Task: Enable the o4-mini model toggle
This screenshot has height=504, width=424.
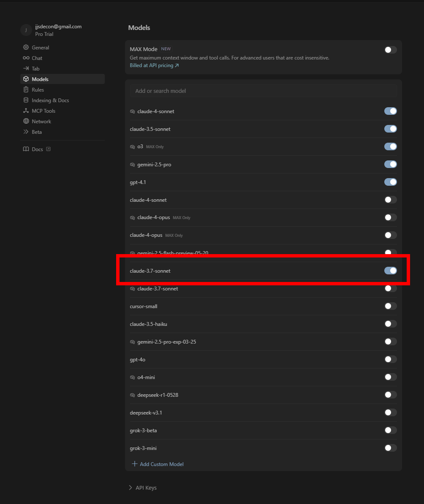Action: click(391, 377)
